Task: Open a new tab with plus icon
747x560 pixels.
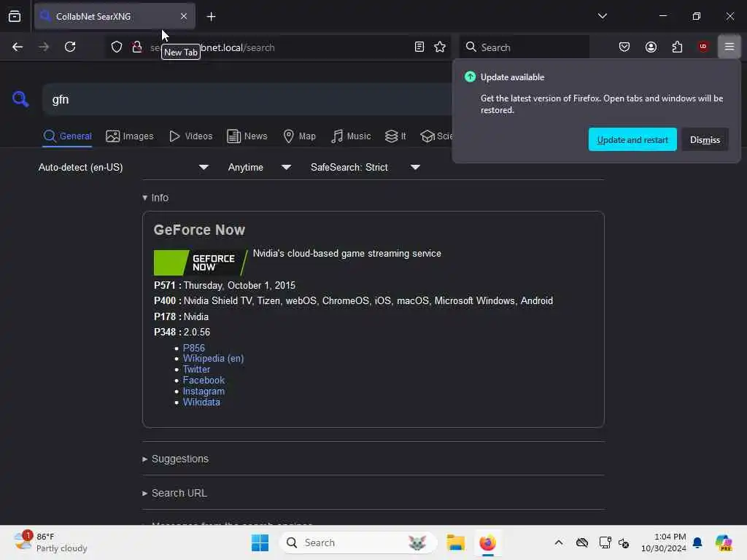Action: (x=211, y=17)
